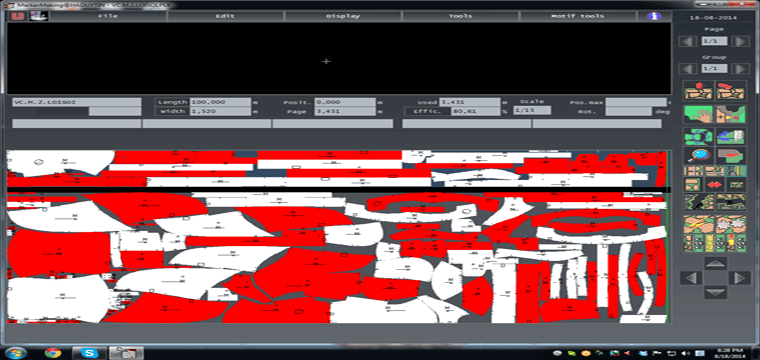Go to previous Page with left arrow
The height and width of the screenshot is (360, 760).
click(688, 42)
